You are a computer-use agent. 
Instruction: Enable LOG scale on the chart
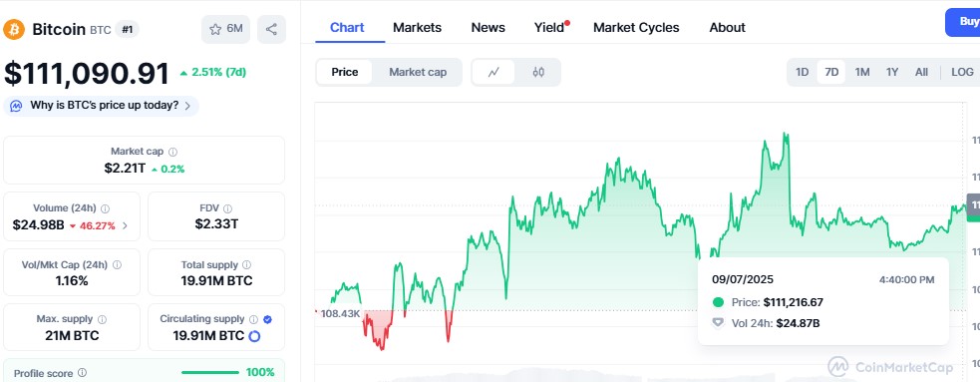[962, 72]
